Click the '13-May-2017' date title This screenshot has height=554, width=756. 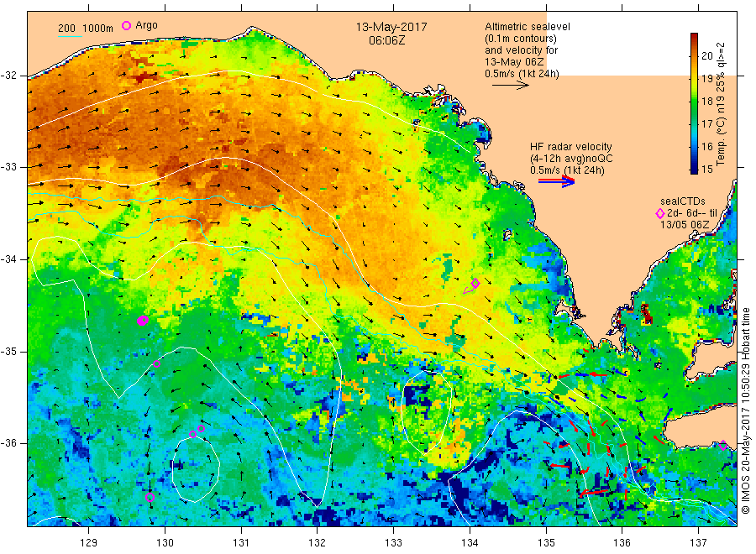coord(391,27)
